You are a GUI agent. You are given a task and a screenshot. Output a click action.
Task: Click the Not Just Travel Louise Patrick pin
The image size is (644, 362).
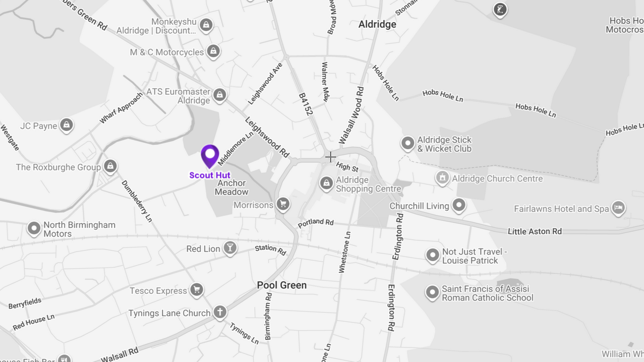coord(432,255)
